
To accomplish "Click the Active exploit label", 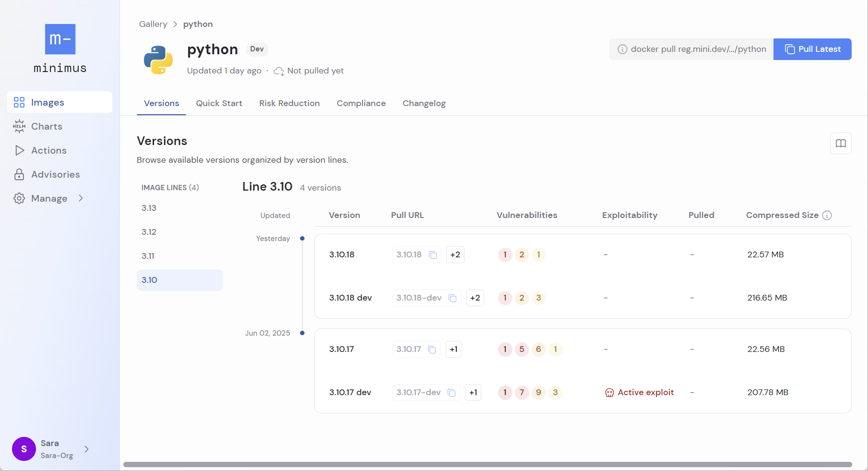I will (x=645, y=392).
